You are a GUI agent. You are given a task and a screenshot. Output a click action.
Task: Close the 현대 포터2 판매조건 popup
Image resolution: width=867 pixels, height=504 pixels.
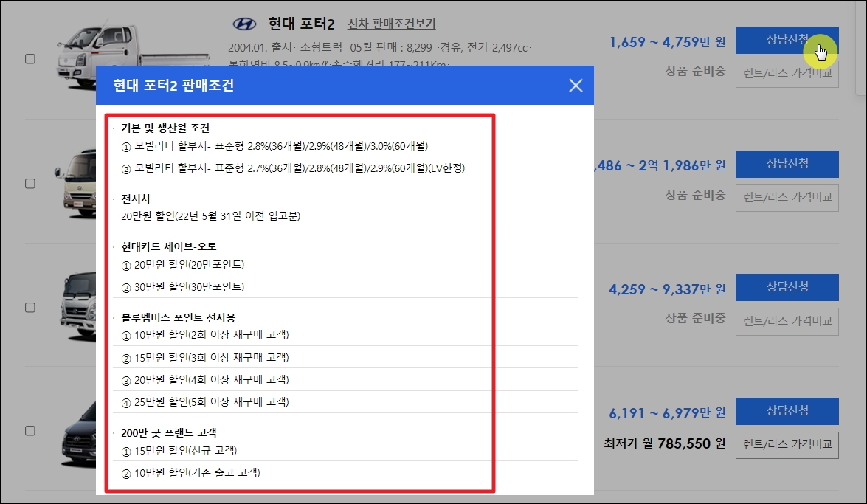(576, 86)
